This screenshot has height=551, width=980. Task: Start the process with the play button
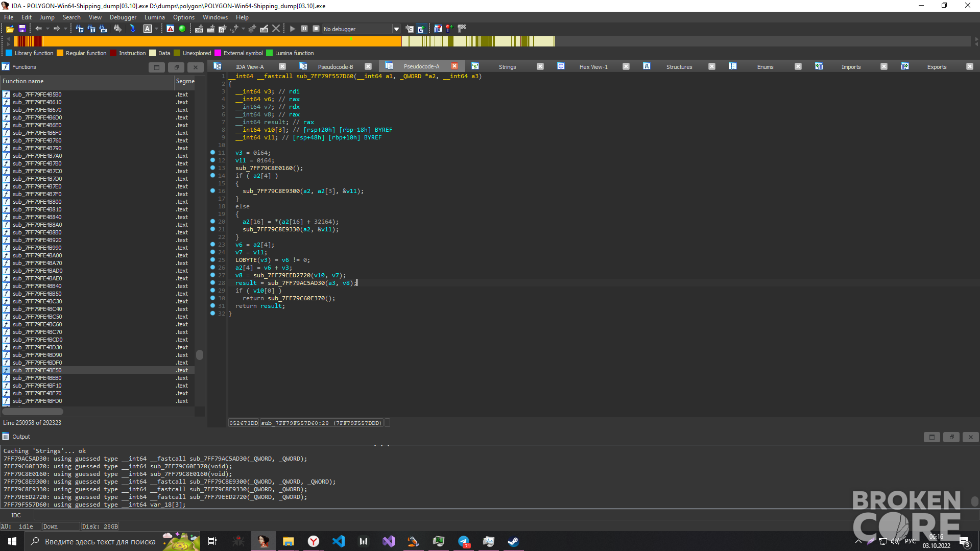[293, 29]
